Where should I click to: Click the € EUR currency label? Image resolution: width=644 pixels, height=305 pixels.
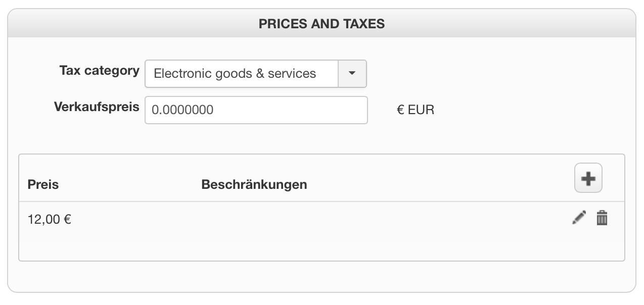(416, 110)
